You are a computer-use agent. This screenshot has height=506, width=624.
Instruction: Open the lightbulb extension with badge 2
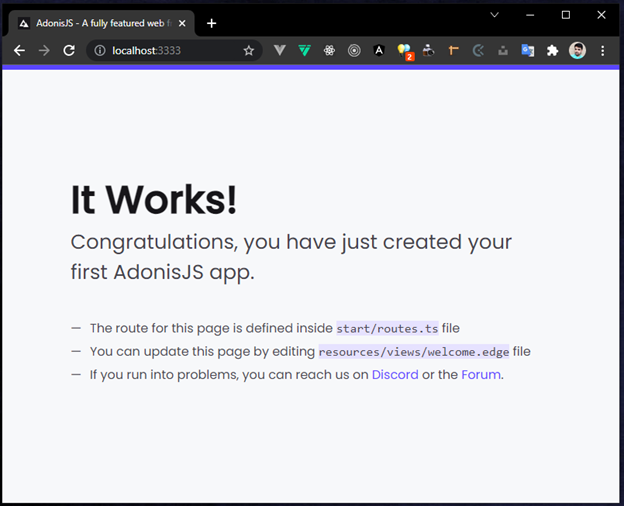[x=405, y=52]
